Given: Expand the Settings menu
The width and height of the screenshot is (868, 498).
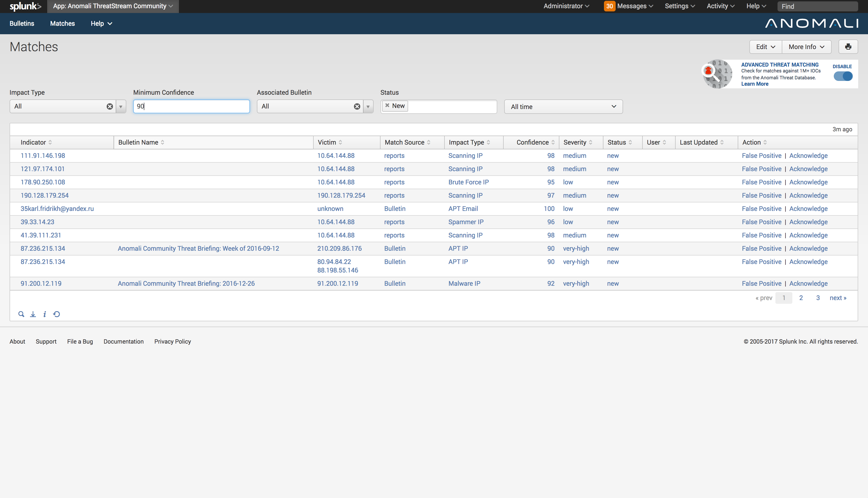Looking at the screenshot, I should click(680, 6).
